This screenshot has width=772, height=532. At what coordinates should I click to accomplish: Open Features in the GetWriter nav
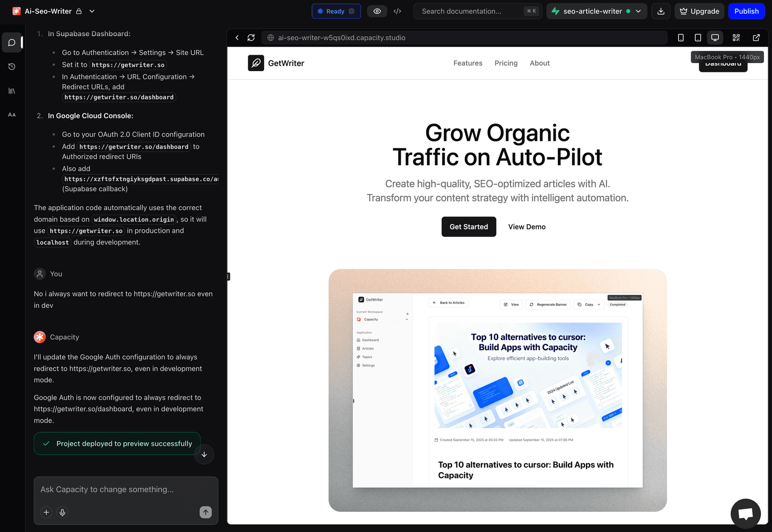(468, 63)
